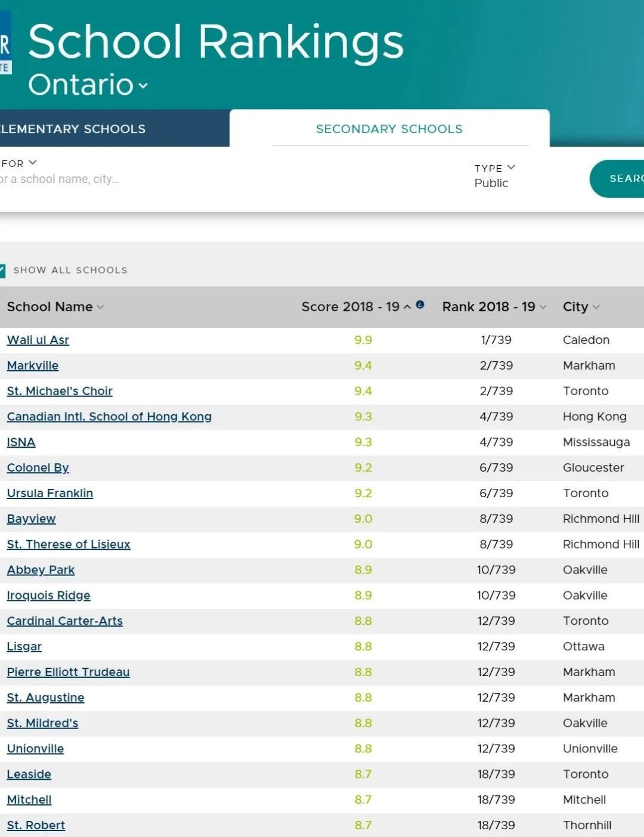Sort by Score 2018 - 19 column
This screenshot has height=837, width=644.
point(356,306)
